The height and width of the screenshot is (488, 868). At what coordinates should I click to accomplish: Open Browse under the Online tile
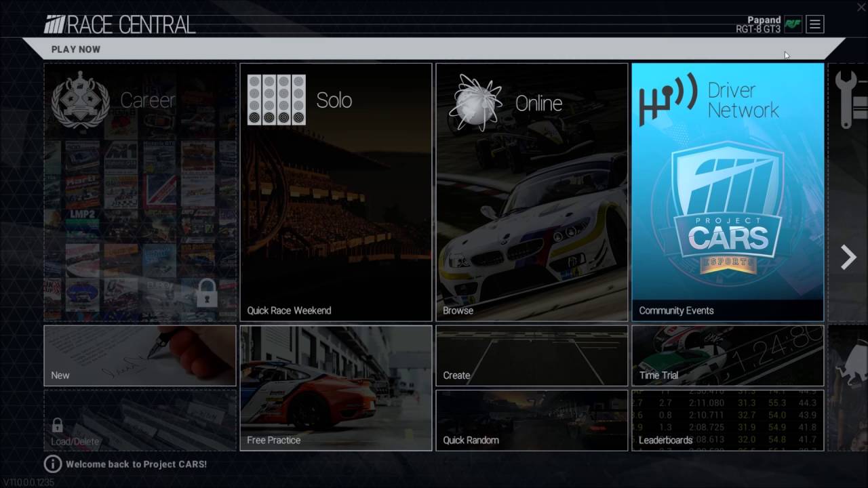point(532,192)
